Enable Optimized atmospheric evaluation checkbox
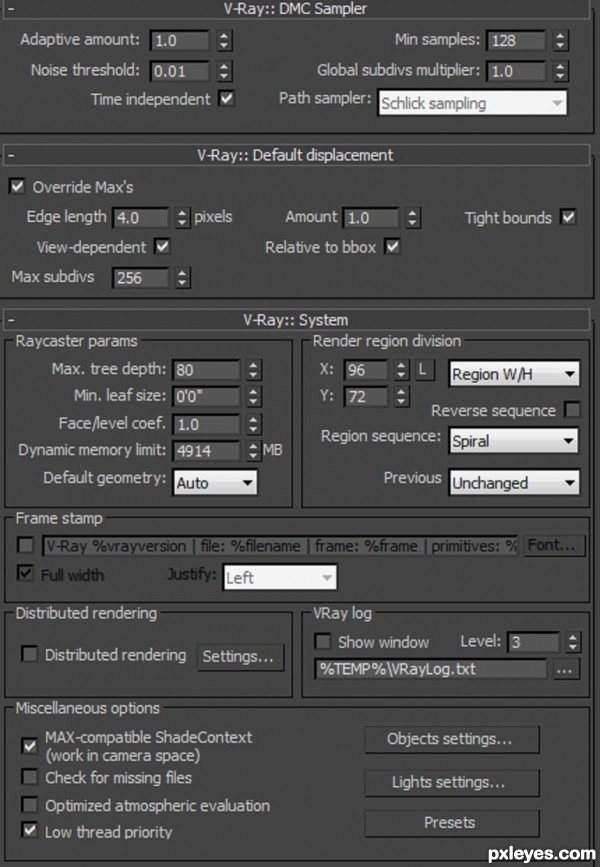This screenshot has width=600, height=867. pos(29,805)
